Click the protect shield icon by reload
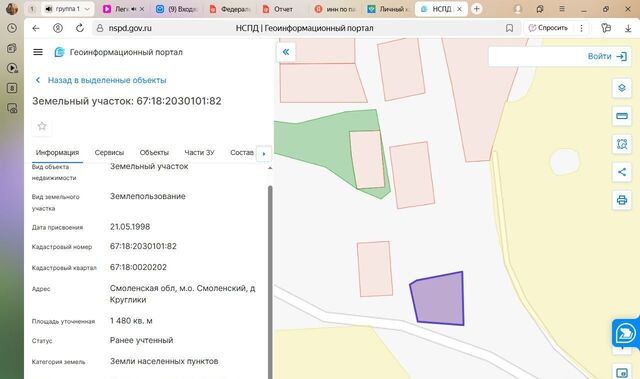 (58, 28)
